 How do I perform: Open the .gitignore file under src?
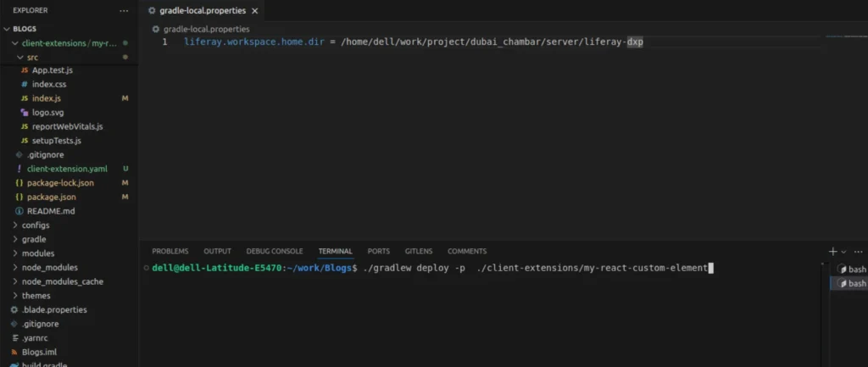point(46,154)
